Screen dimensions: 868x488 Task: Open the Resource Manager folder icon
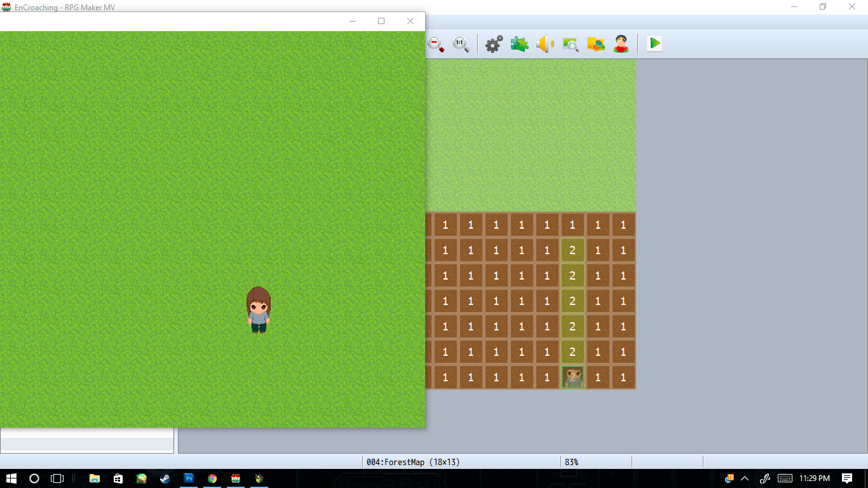coord(595,44)
